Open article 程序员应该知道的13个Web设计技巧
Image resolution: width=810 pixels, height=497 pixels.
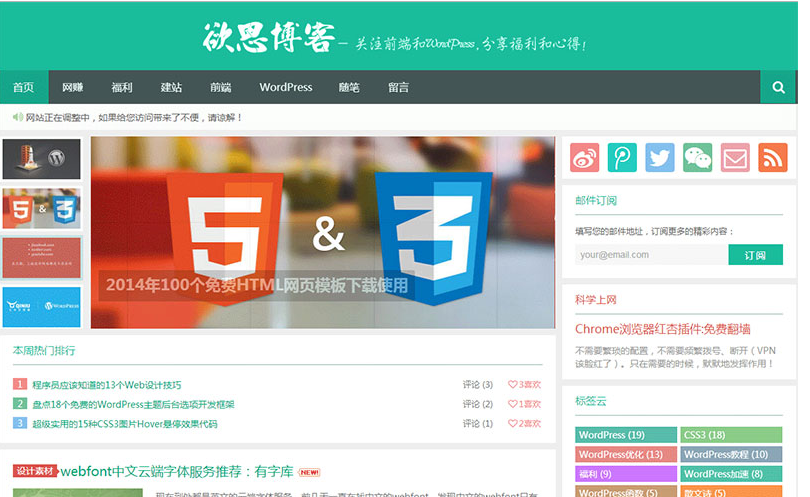[106, 385]
